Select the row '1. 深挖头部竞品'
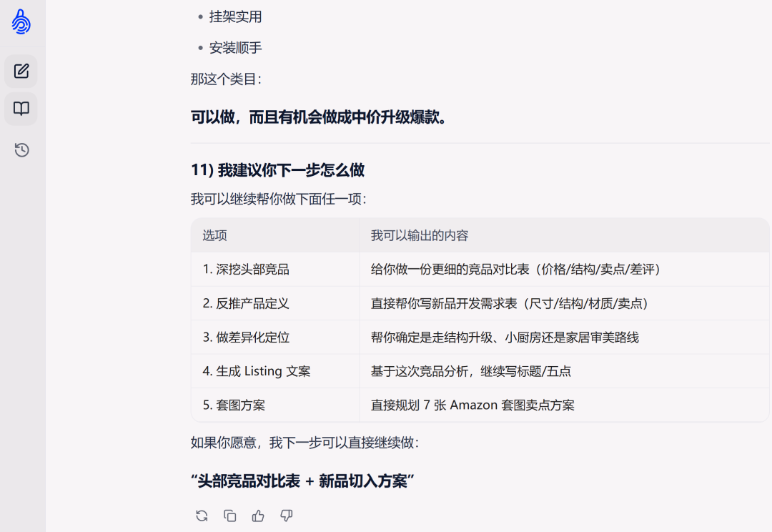The width and height of the screenshot is (772, 532). pyautogui.click(x=480, y=270)
